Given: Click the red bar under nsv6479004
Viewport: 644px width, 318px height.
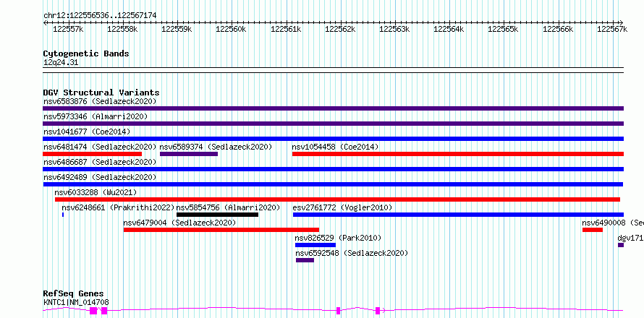Looking at the screenshot, I should (x=221, y=230).
